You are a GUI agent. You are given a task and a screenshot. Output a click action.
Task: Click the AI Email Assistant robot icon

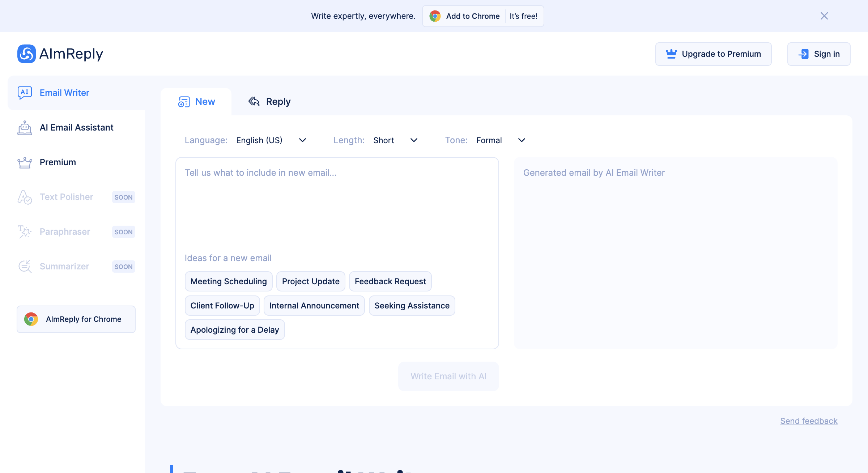click(25, 128)
